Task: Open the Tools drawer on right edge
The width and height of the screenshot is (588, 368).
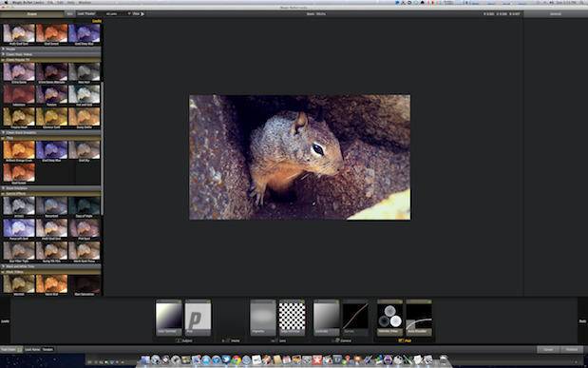Action: 582,321
